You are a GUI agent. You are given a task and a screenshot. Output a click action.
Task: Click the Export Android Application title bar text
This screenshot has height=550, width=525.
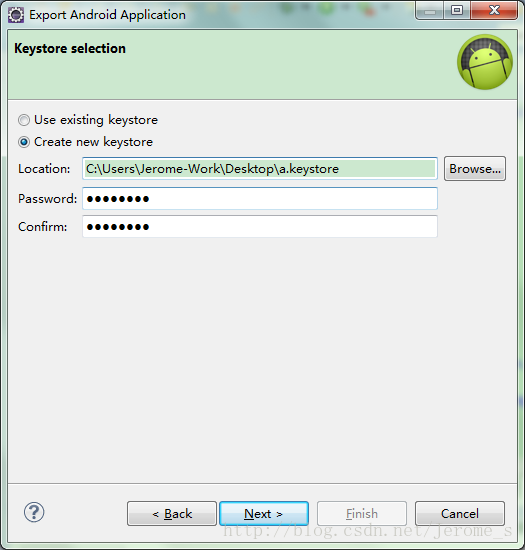click(x=107, y=15)
